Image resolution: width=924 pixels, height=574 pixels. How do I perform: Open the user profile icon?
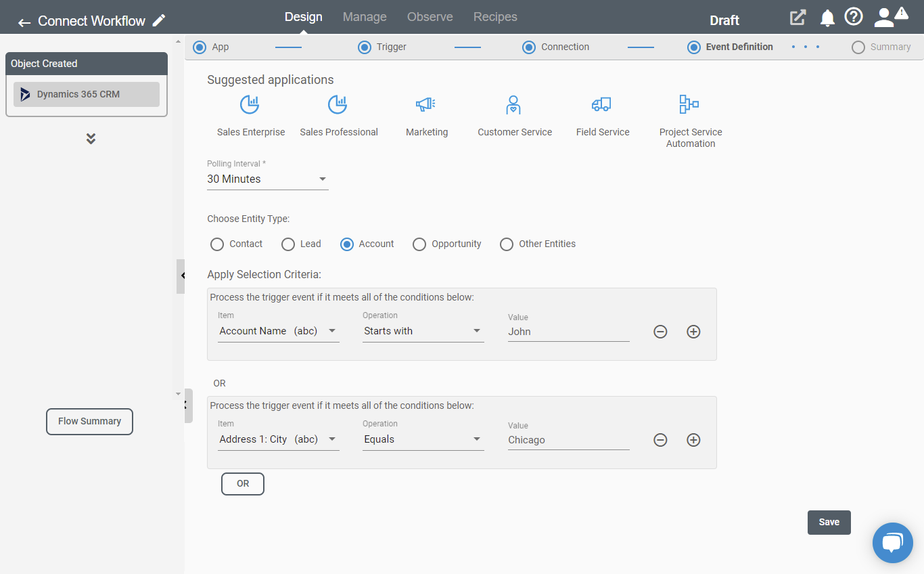pyautogui.click(x=884, y=18)
